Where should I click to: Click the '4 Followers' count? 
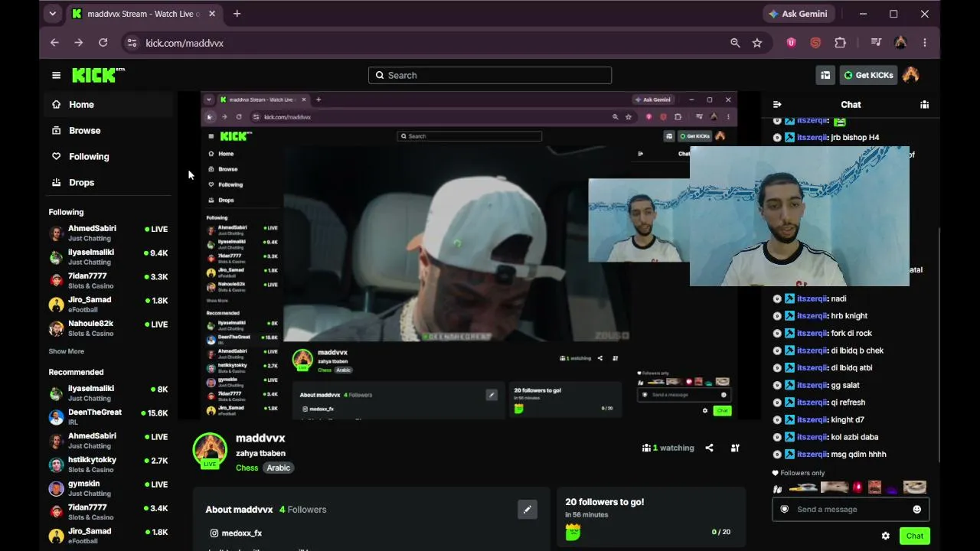click(x=302, y=510)
